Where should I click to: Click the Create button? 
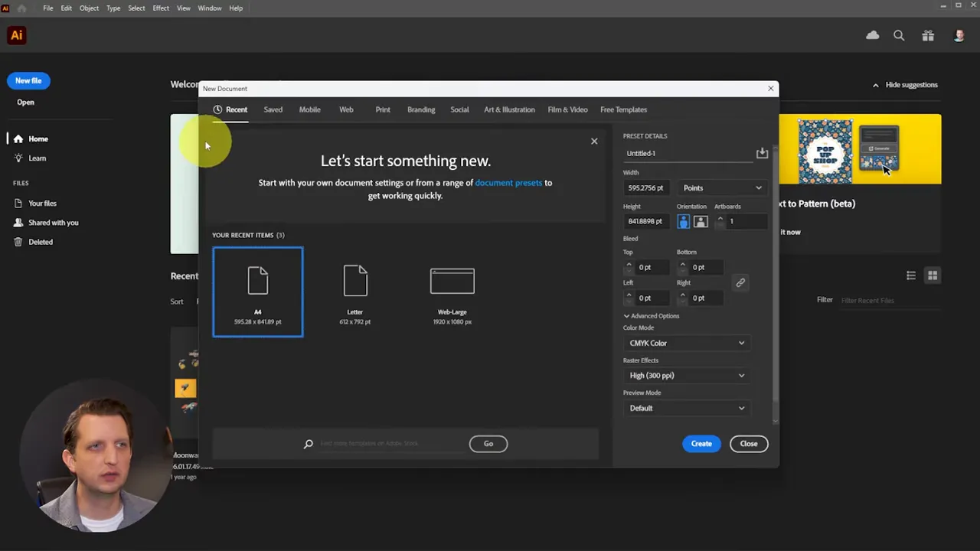click(x=701, y=443)
